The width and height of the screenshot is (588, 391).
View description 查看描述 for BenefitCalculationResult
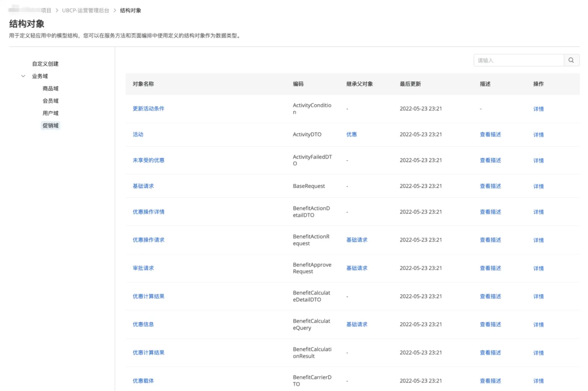(x=490, y=353)
